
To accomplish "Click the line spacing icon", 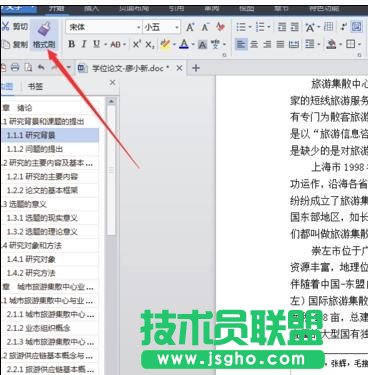I will (310, 44).
